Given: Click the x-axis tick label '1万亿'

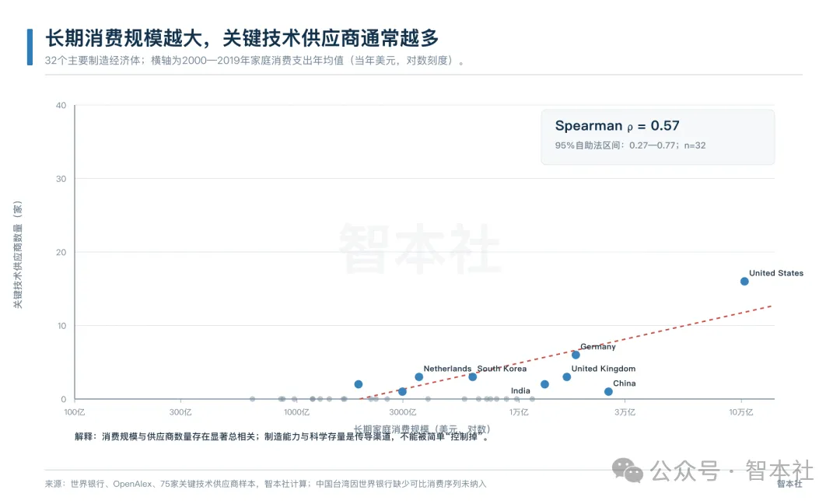Looking at the screenshot, I should point(519,412).
